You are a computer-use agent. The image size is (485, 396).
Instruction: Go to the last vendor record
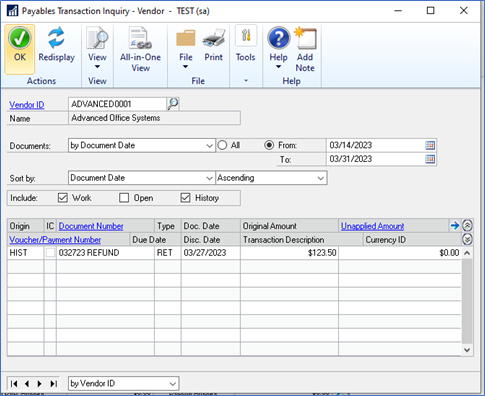click(x=53, y=384)
